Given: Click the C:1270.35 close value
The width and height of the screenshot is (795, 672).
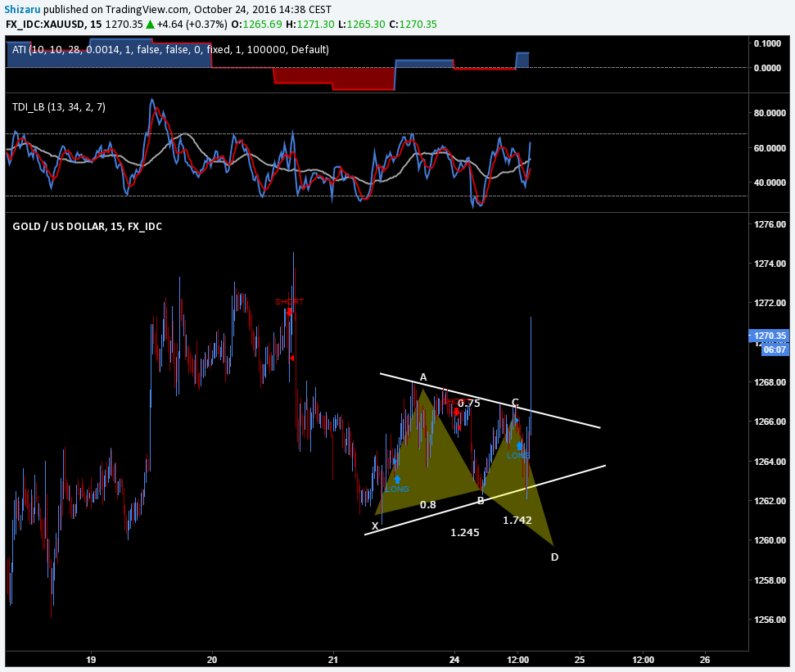Looking at the screenshot, I should point(413,25).
